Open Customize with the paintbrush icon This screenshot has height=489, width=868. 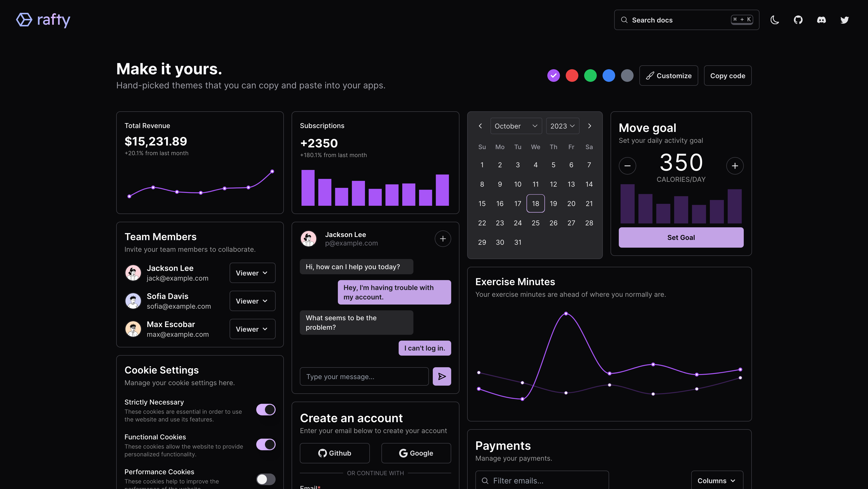coord(668,76)
